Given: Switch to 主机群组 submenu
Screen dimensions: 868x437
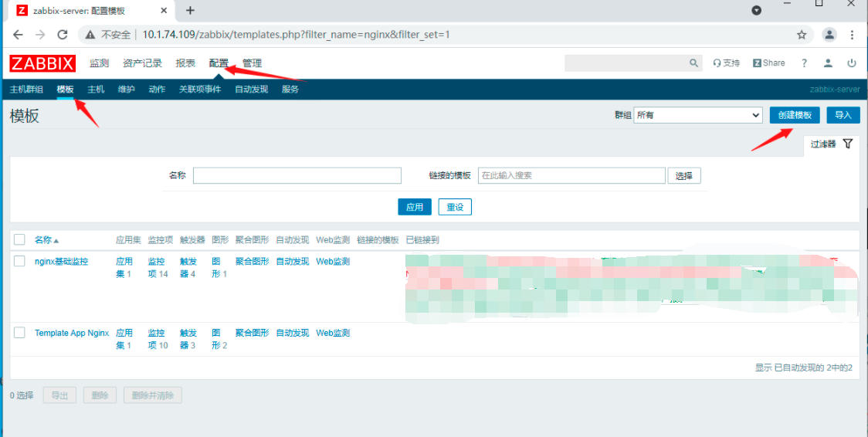Looking at the screenshot, I should 26,89.
